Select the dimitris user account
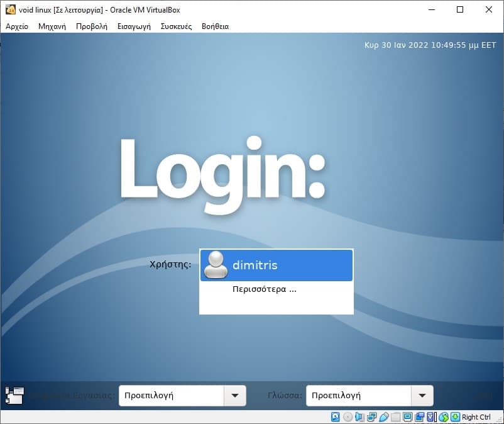This screenshot has width=504, height=424. pos(276,265)
